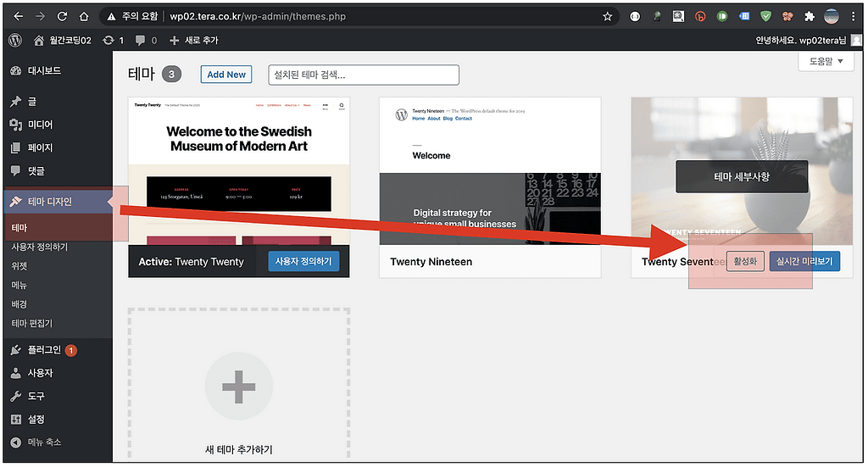Reload the page with the refresh icon

click(x=62, y=16)
